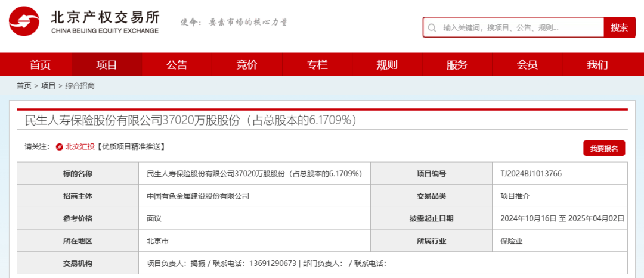Open the 服务 navigation menu item
Image resolution: width=644 pixels, height=278 pixels.
coord(457,65)
